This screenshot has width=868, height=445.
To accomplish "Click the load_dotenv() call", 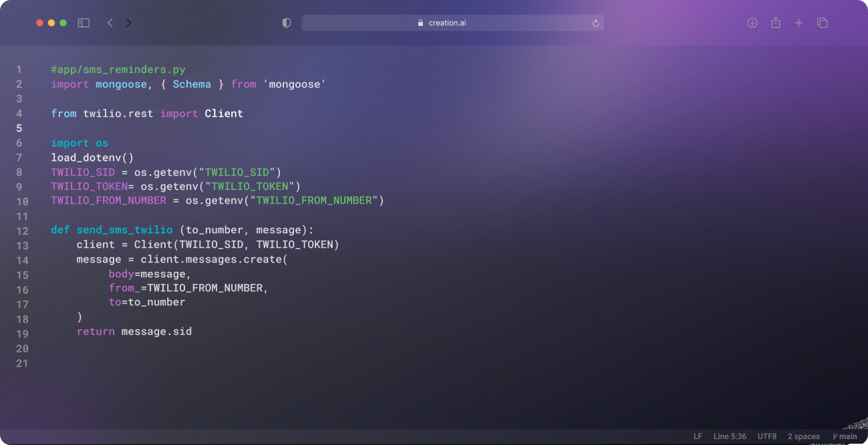I will point(92,158).
